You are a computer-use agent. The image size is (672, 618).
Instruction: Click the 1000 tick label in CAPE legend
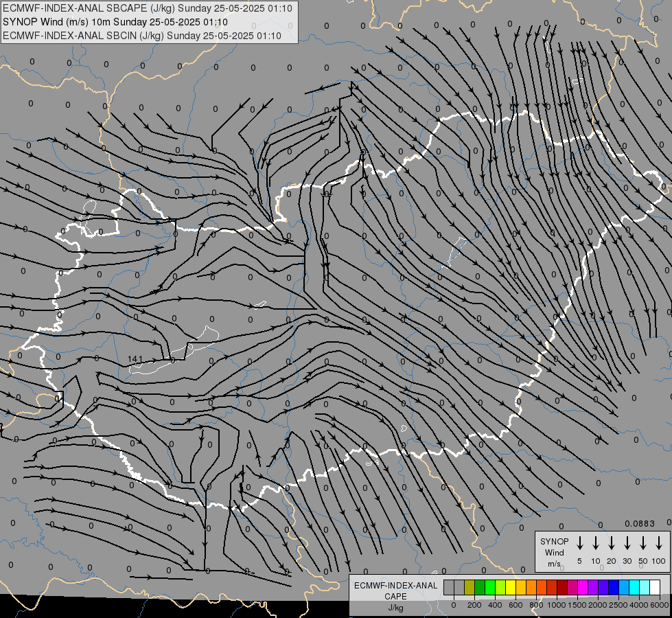pyautogui.click(x=557, y=605)
